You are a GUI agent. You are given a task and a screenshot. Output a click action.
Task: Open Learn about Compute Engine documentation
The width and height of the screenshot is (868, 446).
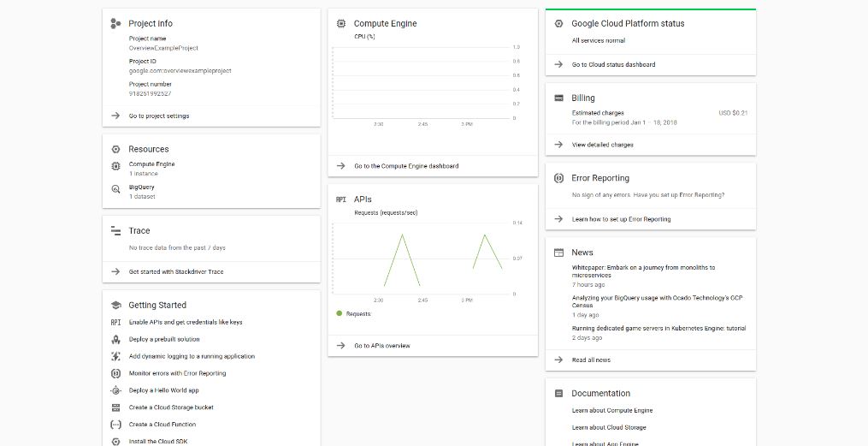[612, 411]
